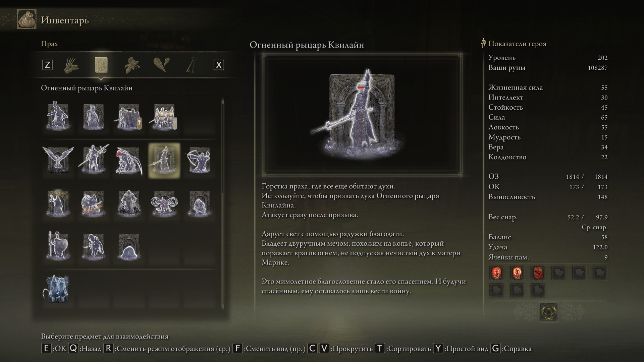Select the scythe-wielding crouched spirit ash
The image size is (644, 362).
coord(129,161)
